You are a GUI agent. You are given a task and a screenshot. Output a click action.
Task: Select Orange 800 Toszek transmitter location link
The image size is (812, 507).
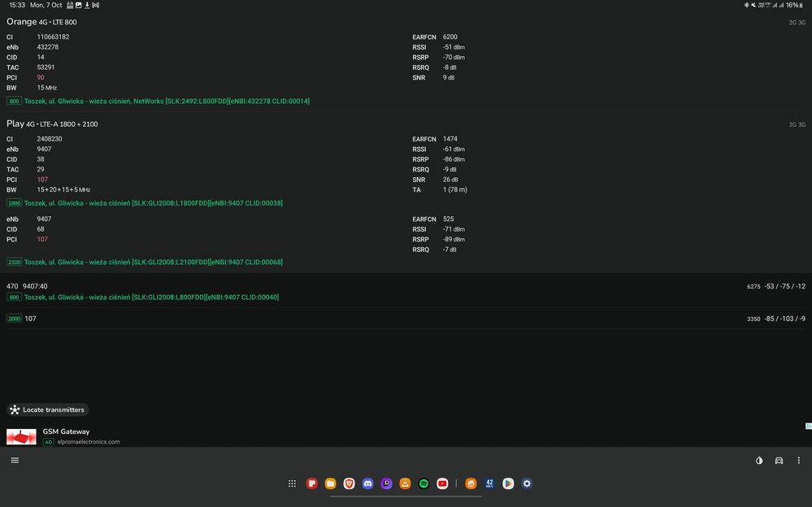point(167,102)
